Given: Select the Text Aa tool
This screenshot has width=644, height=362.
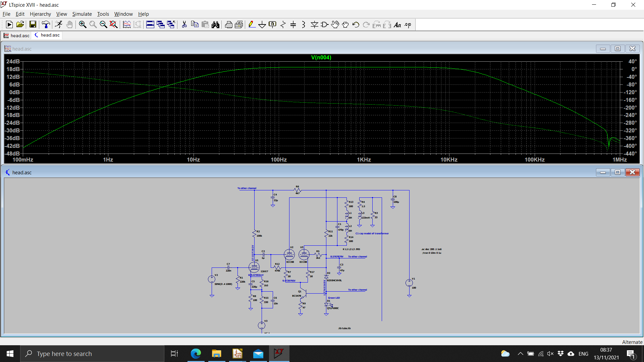Looking at the screenshot, I should (x=397, y=24).
